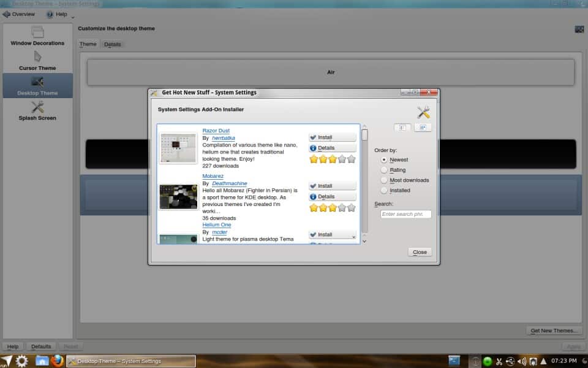
Task: Open the Razor Dust author's profile link
Action: 224,138
